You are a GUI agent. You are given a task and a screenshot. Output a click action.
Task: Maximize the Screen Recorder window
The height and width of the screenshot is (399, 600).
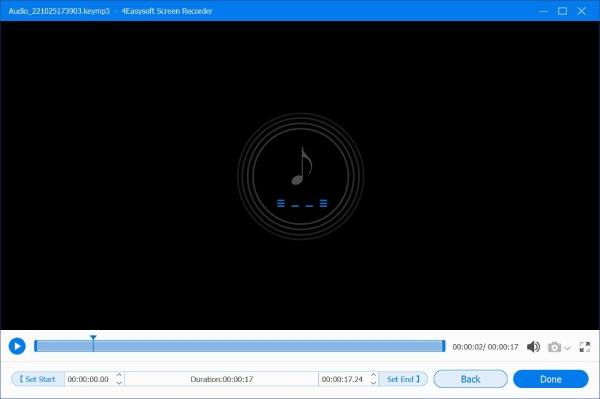562,11
